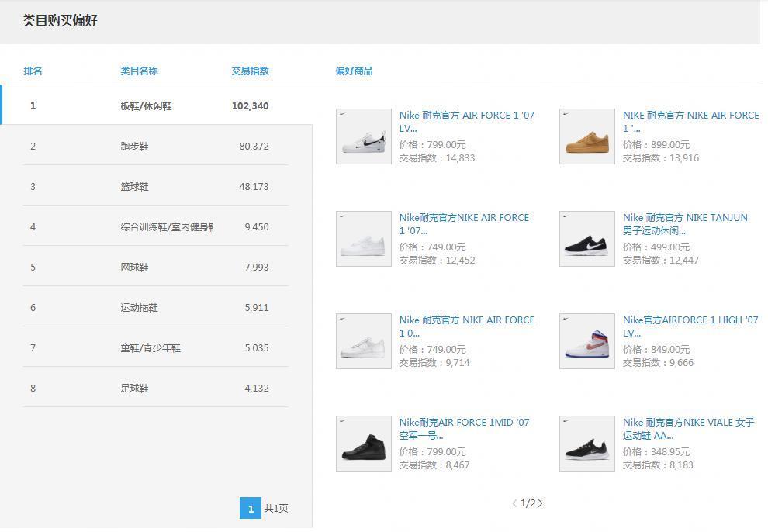The width and height of the screenshot is (768, 532).
Task: Click the white-black Air Force 1 '07 LV thumbnail
Action: pyautogui.click(x=363, y=136)
